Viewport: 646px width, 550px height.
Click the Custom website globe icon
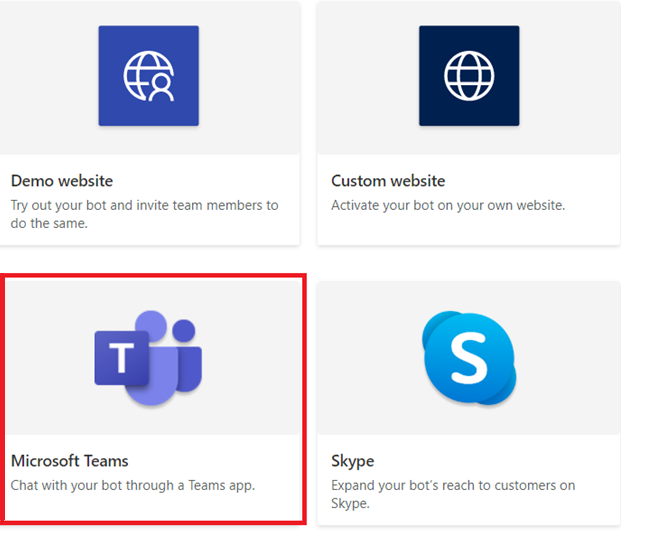click(x=469, y=76)
